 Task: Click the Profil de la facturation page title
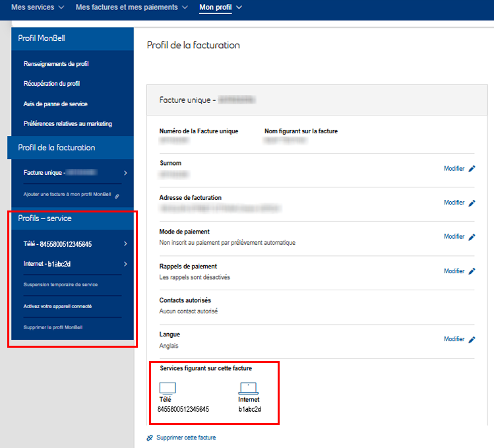coord(193,46)
